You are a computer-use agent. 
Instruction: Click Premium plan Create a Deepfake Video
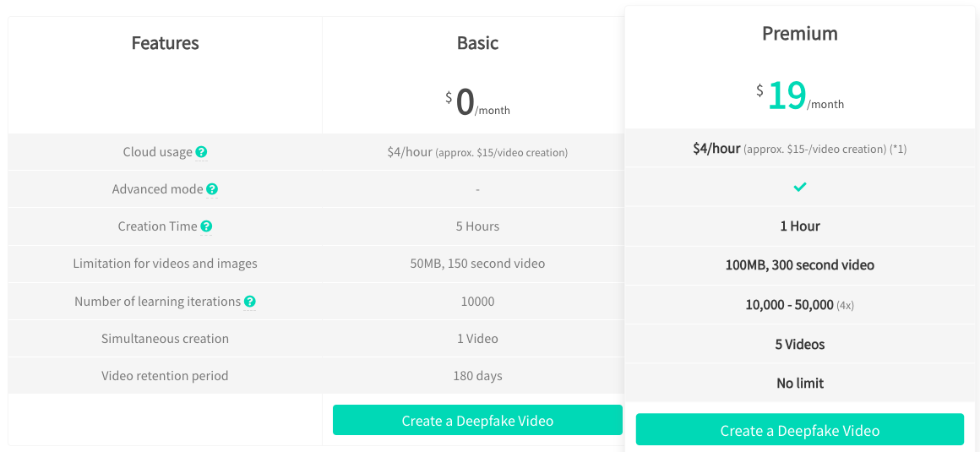click(x=799, y=430)
